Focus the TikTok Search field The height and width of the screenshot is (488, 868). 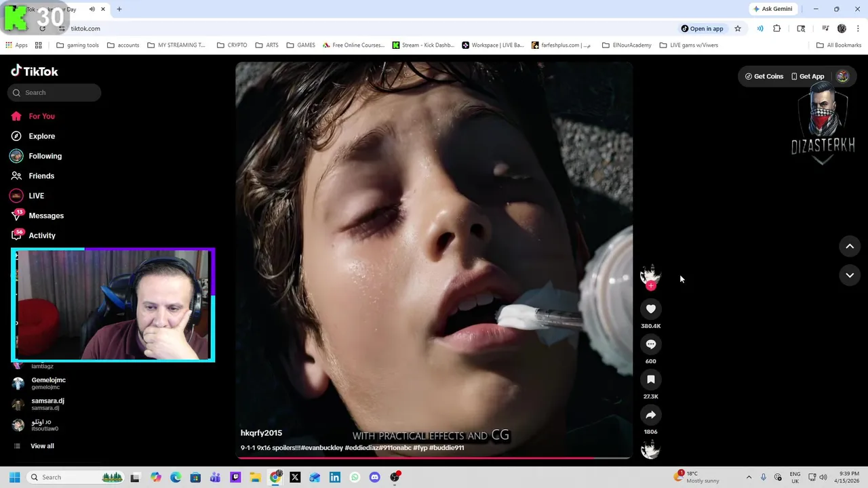pyautogui.click(x=54, y=93)
